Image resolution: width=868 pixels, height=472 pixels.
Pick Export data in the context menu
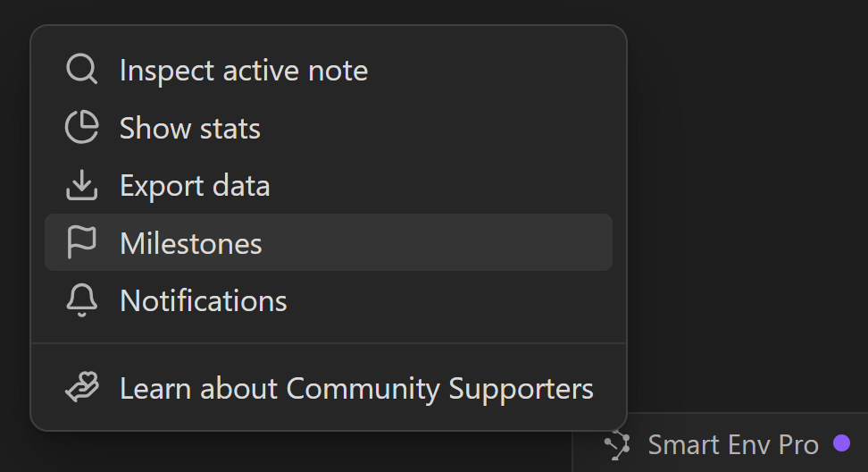click(x=195, y=186)
